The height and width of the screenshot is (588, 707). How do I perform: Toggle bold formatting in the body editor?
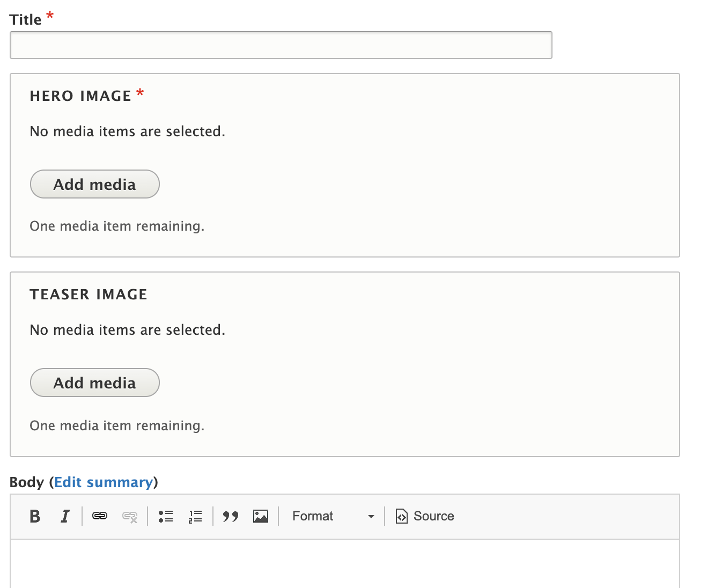click(34, 516)
